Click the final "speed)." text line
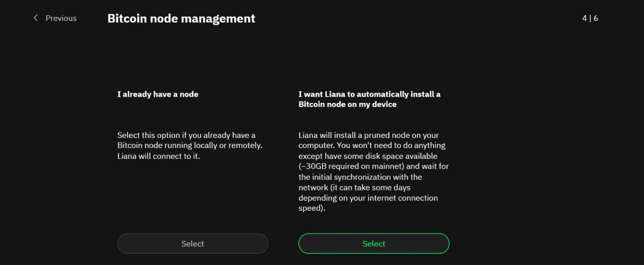 point(312,208)
